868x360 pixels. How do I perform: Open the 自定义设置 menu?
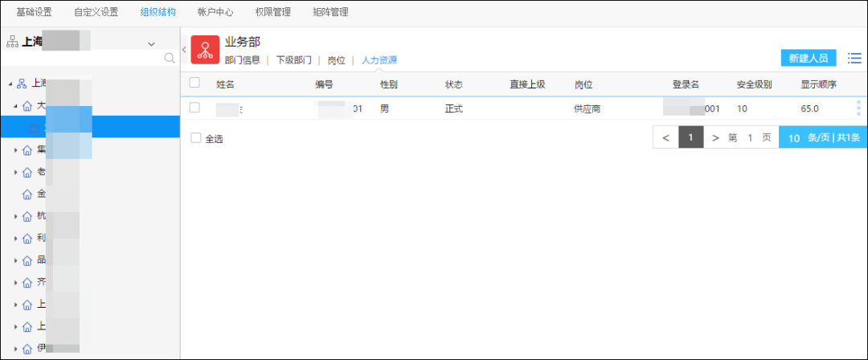coord(96,12)
